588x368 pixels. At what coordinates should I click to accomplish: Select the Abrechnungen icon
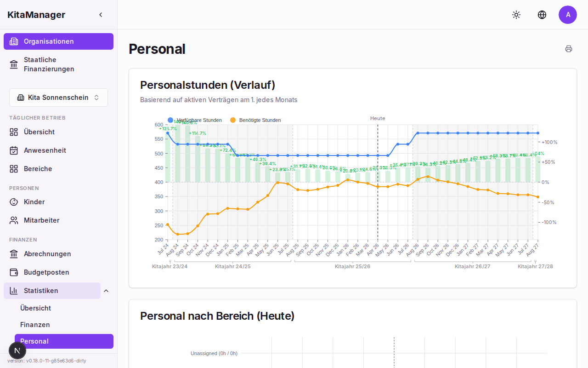coord(14,254)
